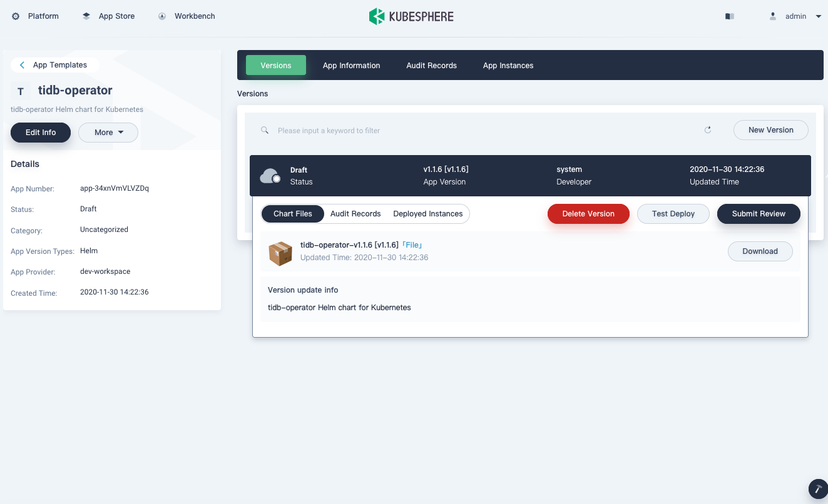828x504 pixels.
Task: Click the Workbench dashboard icon
Action: click(162, 16)
